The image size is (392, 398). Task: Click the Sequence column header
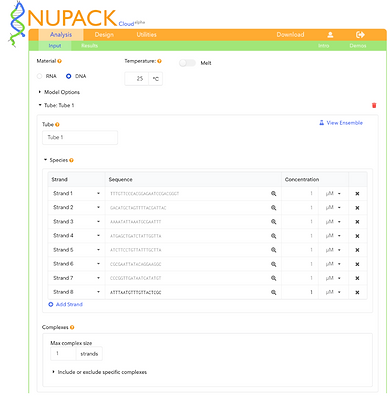point(120,179)
